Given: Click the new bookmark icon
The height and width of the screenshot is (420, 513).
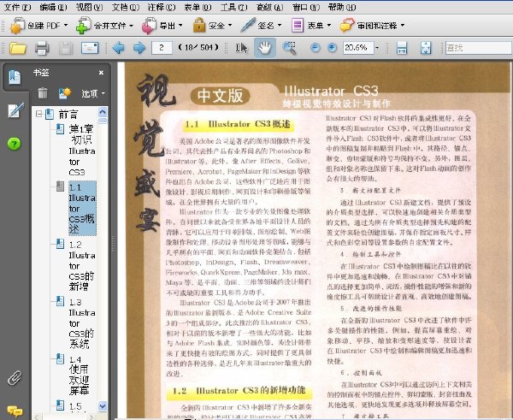Looking at the screenshot, I should [x=65, y=93].
